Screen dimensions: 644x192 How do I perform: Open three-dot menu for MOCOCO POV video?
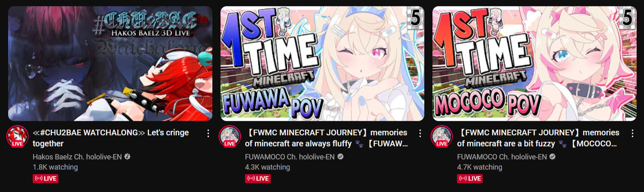632,133
